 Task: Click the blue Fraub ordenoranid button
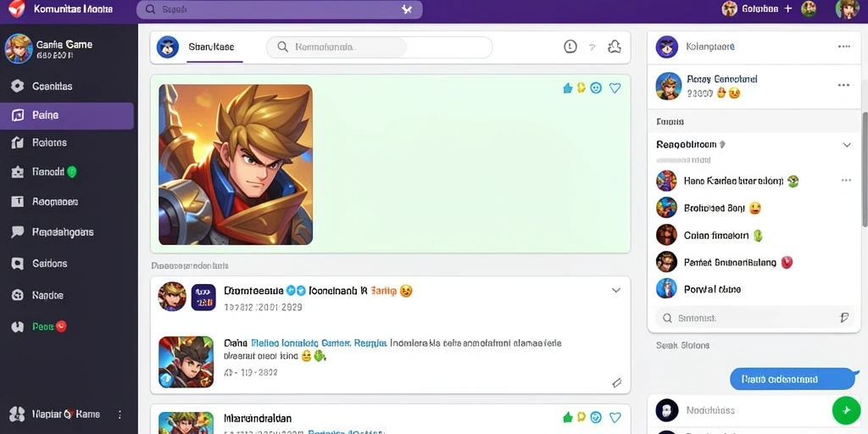pyautogui.click(x=793, y=379)
